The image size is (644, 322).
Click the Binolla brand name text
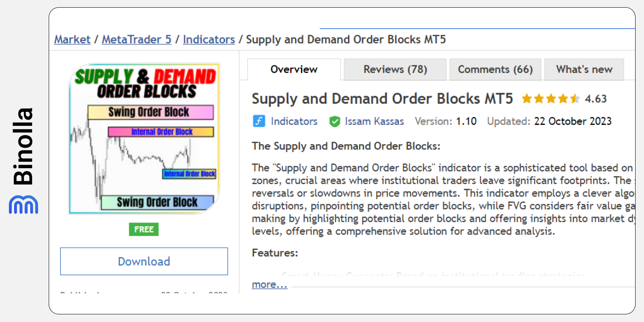point(23,147)
